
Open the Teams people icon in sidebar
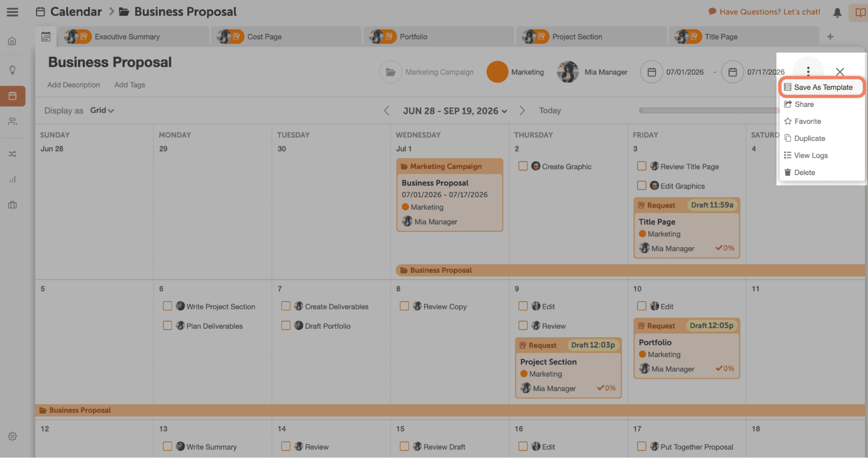12,122
